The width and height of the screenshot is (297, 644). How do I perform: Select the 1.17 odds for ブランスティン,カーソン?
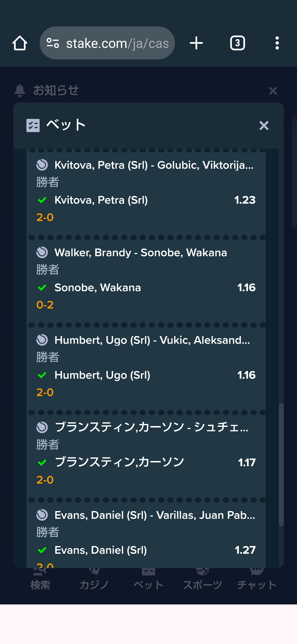(x=247, y=463)
